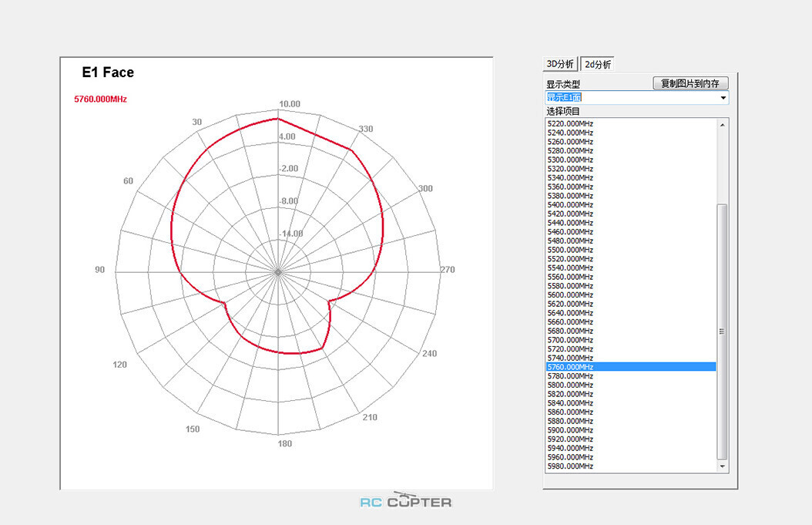This screenshot has height=525, width=812.
Task: Switch to the 2d分析 tab
Action: (598, 64)
